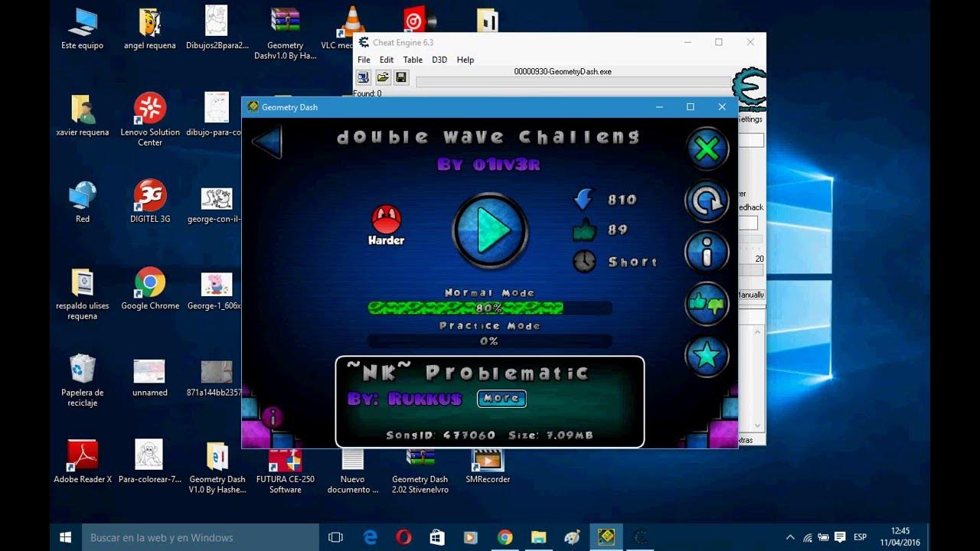
Task: Click Cheat Engine's save floppy icon
Action: coord(401,77)
